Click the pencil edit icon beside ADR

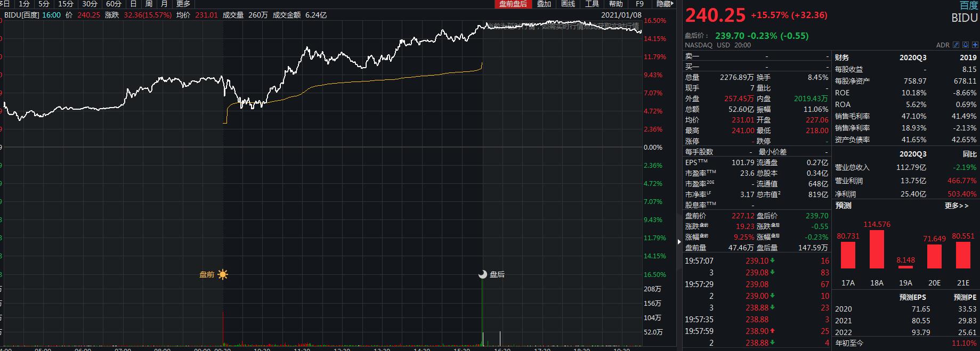point(956,45)
